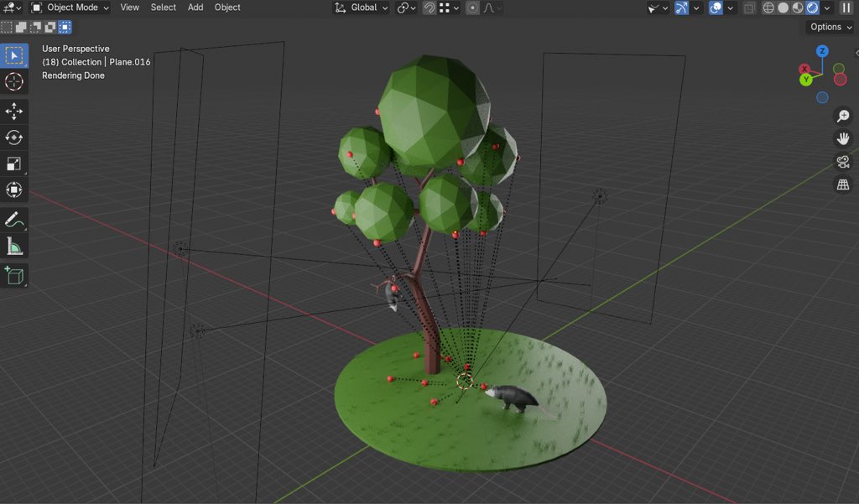Viewport: 859px width, 504px height.
Task: Activate the combined Transform tool
Action: tap(13, 190)
